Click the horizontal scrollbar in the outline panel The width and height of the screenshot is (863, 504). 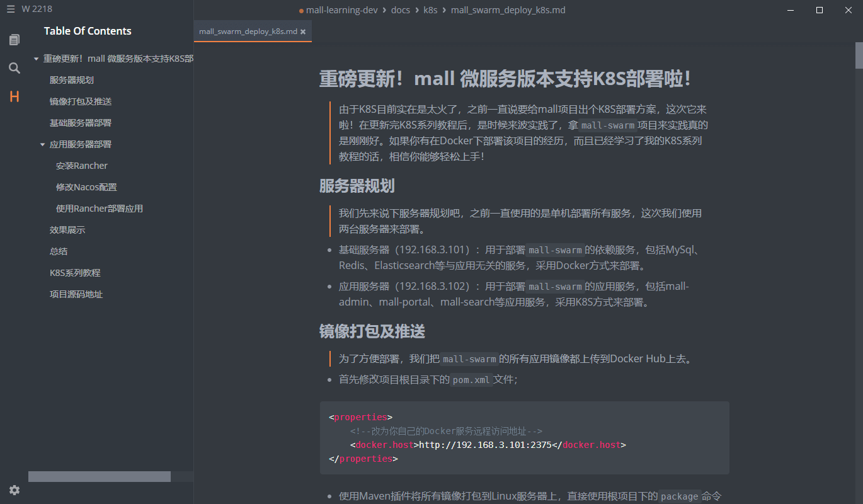100,477
